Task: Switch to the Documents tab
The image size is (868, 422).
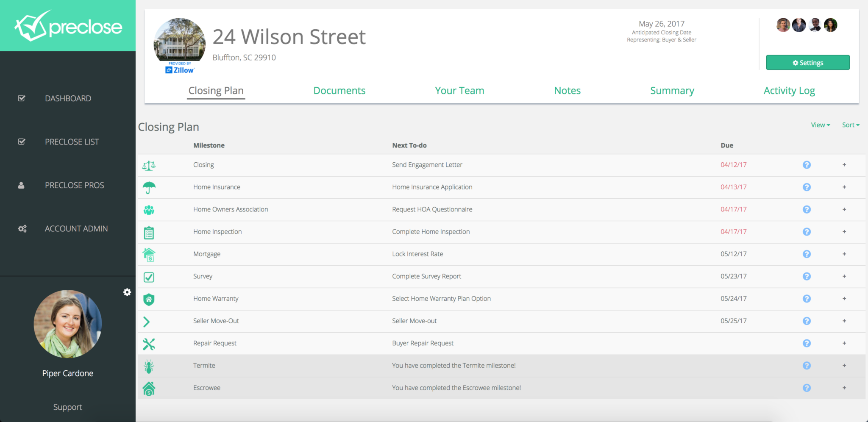Action: coord(339,90)
